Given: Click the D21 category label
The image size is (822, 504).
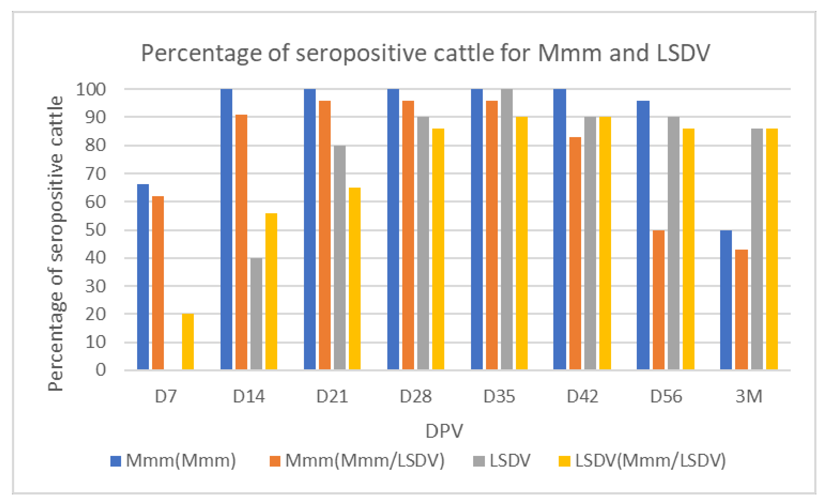Looking at the screenshot, I should coord(332,397).
